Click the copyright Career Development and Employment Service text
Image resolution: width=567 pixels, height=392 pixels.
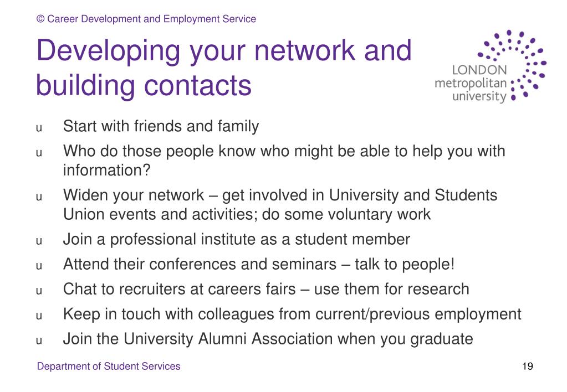(146, 19)
